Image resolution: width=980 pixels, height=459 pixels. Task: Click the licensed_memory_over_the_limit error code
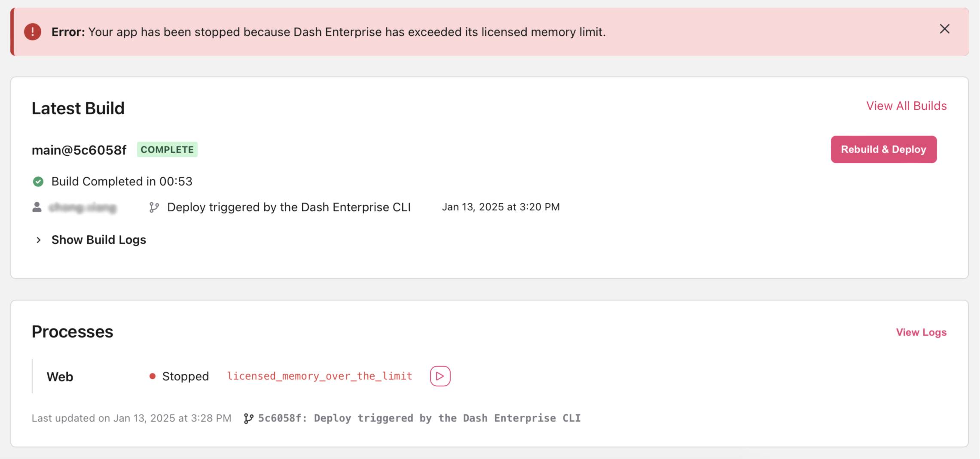tap(319, 376)
